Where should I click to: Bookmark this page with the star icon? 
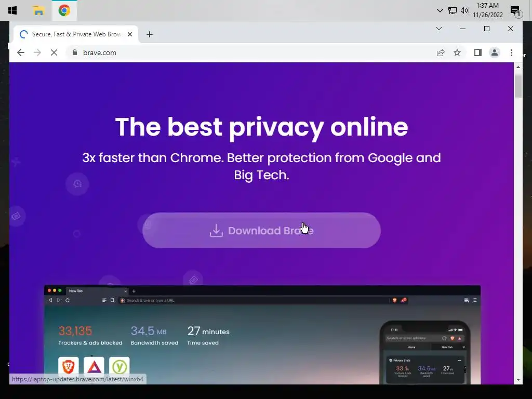point(457,52)
